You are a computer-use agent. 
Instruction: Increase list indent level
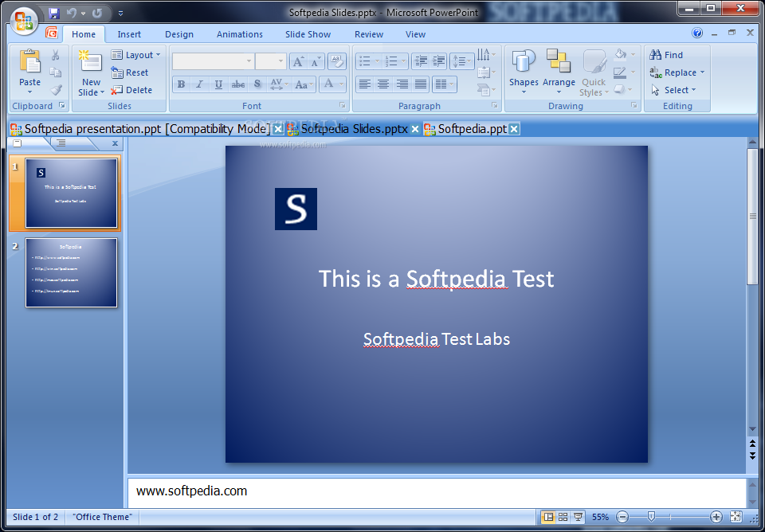(x=439, y=61)
